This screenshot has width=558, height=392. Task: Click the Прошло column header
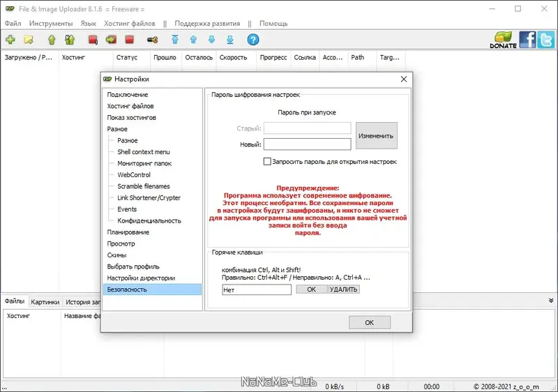(165, 57)
